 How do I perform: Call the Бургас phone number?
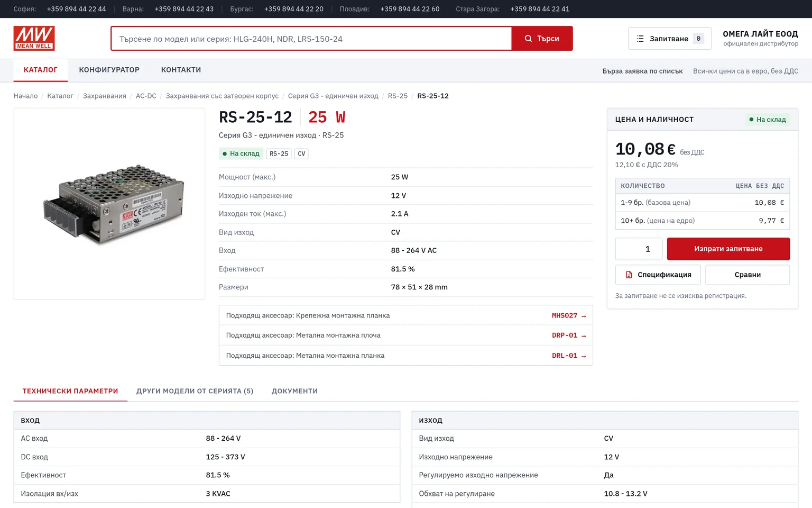pos(294,9)
